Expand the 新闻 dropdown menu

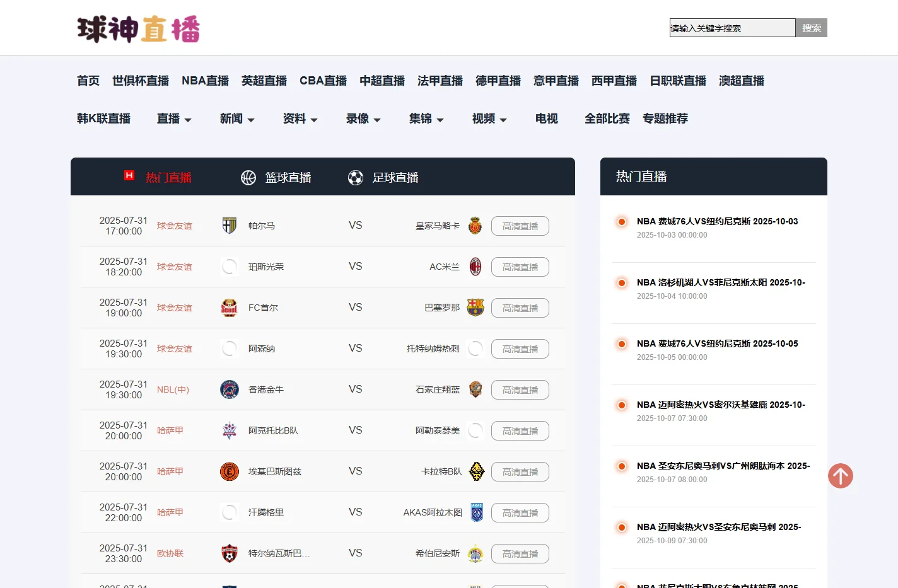coord(237,118)
